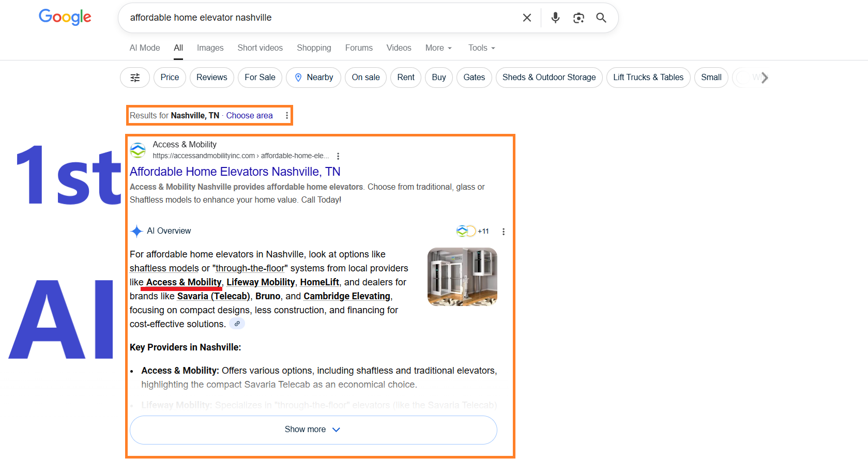Open location options three-dot menu

click(x=287, y=116)
